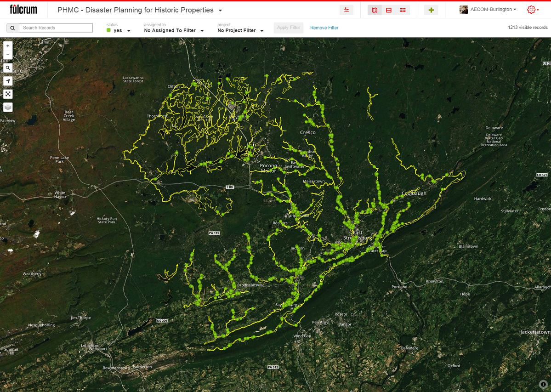Open the No Assigned To Filter dropdown
Image resolution: width=551 pixels, height=392 pixels.
coord(174,31)
